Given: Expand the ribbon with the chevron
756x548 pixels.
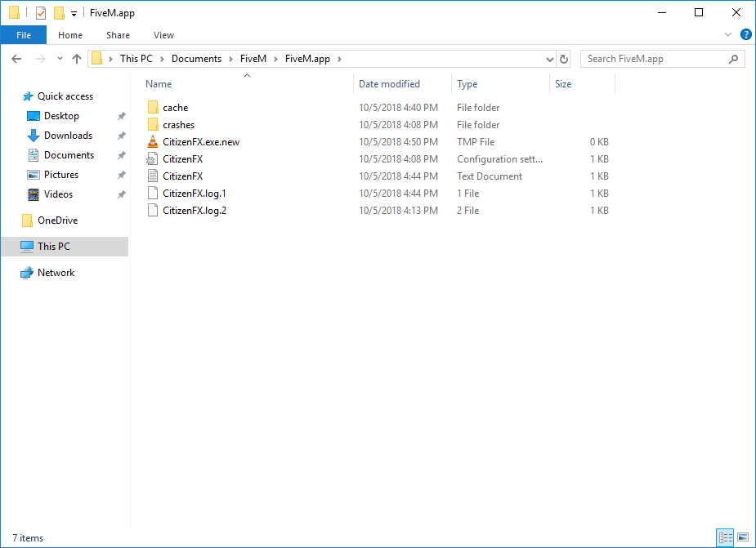Looking at the screenshot, I should coord(728,34).
